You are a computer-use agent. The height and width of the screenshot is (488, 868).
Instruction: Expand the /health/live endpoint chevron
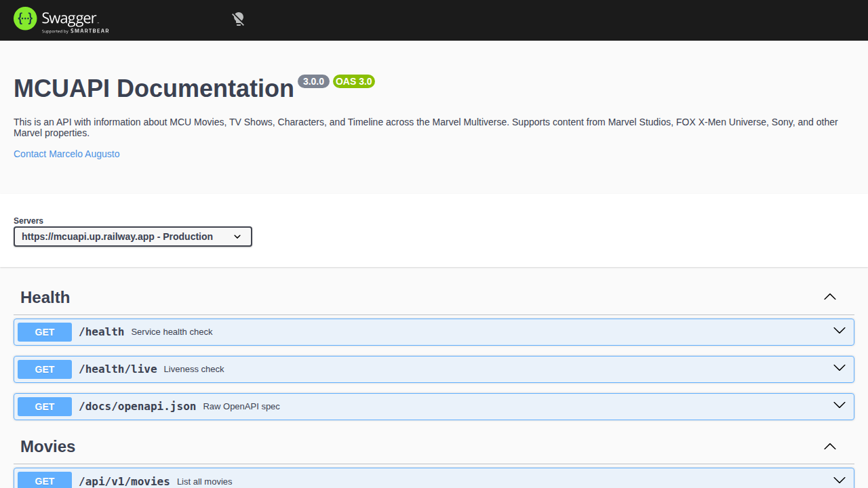pyautogui.click(x=840, y=368)
